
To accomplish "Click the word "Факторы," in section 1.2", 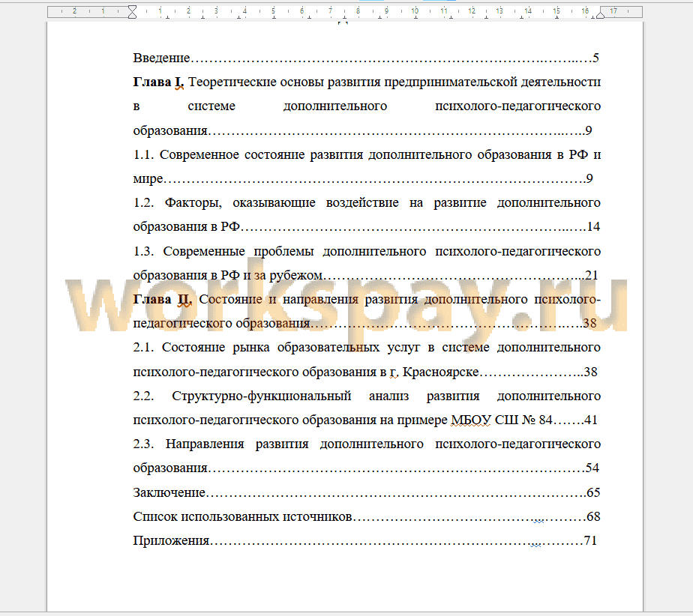I will click(193, 203).
